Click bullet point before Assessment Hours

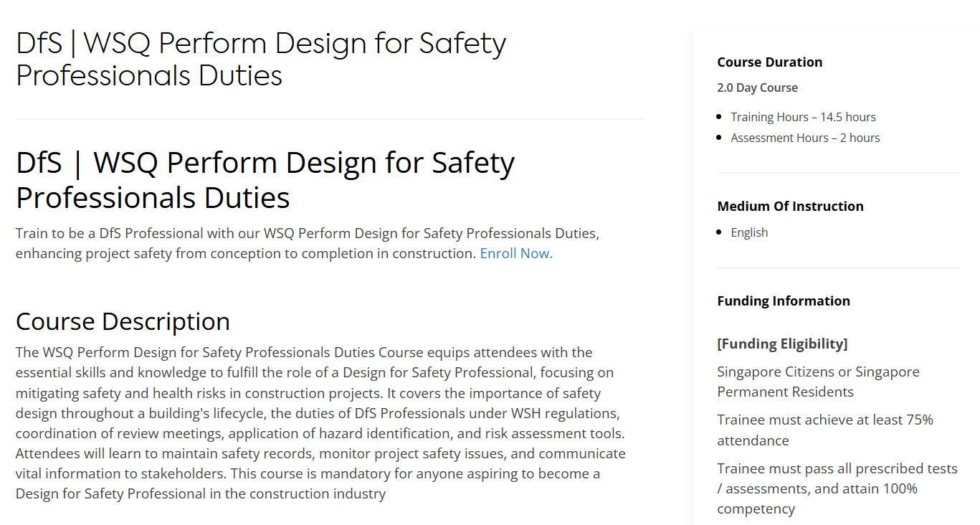coord(719,138)
